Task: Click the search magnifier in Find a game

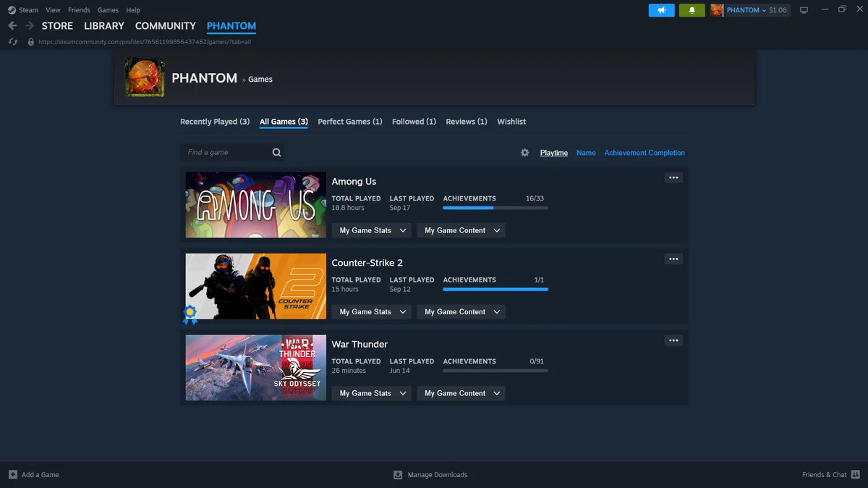Action: coord(276,152)
